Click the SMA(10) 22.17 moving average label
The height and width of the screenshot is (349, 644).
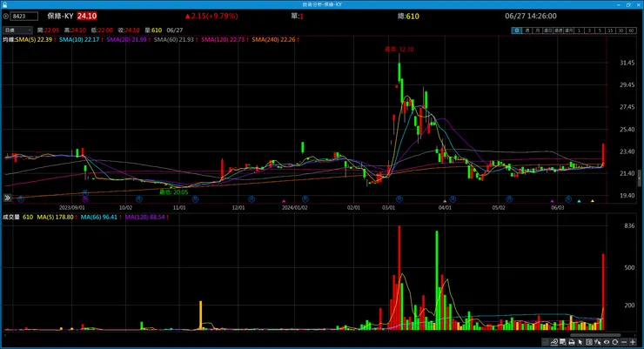click(79, 39)
